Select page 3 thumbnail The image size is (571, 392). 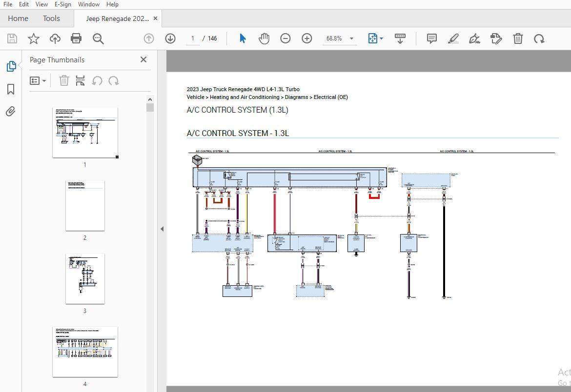pos(85,278)
